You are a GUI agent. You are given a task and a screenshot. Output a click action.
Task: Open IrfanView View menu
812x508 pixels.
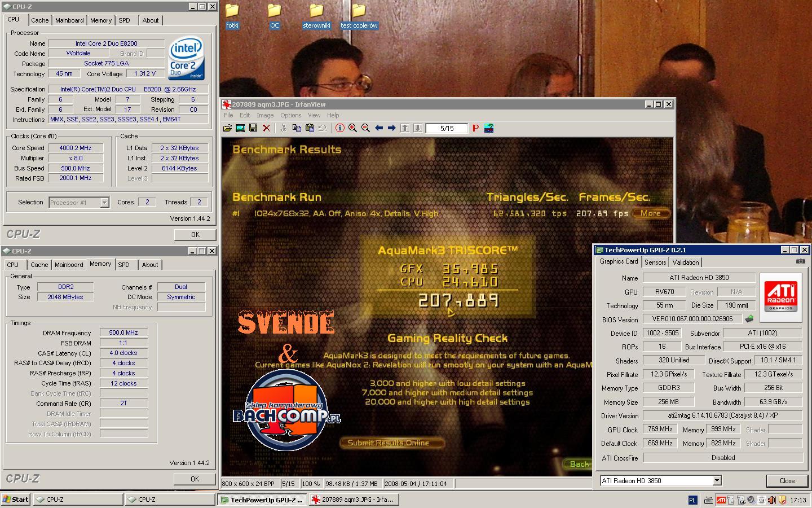point(314,115)
